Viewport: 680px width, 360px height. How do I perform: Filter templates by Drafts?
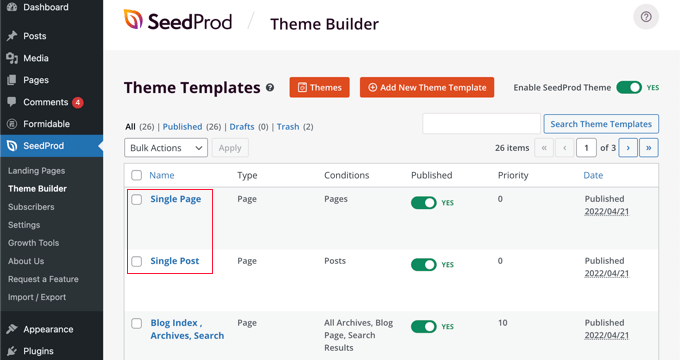click(x=242, y=127)
